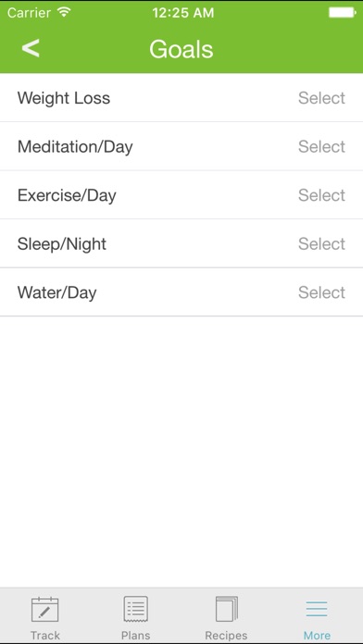Tap the Sleep/Night goal label
The width and height of the screenshot is (363, 644).
(62, 244)
